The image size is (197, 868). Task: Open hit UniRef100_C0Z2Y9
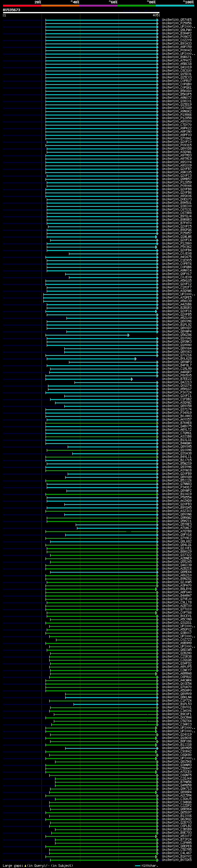click(177, 40)
